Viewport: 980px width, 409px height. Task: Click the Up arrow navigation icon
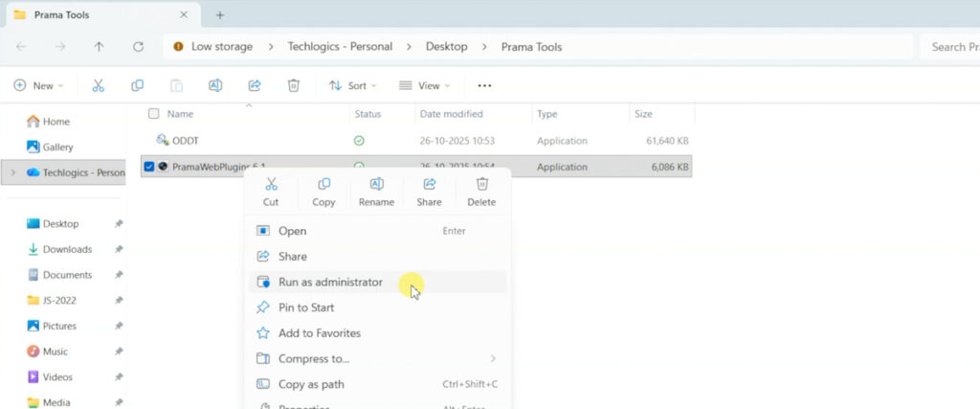[x=100, y=46]
